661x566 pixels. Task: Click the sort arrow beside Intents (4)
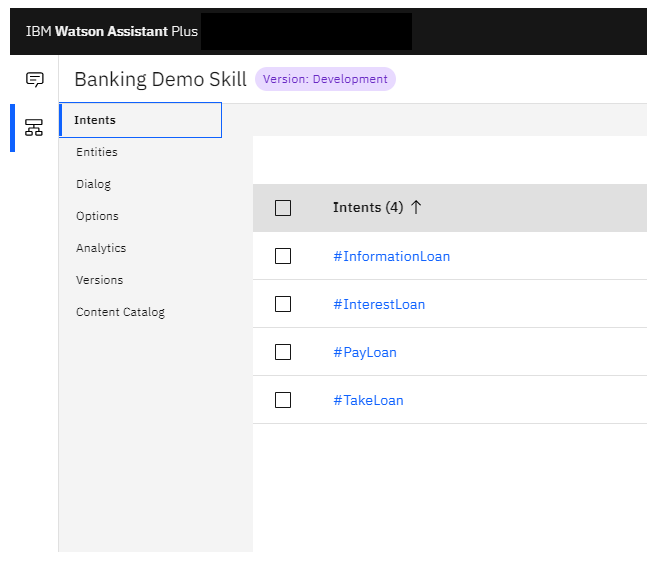416,207
